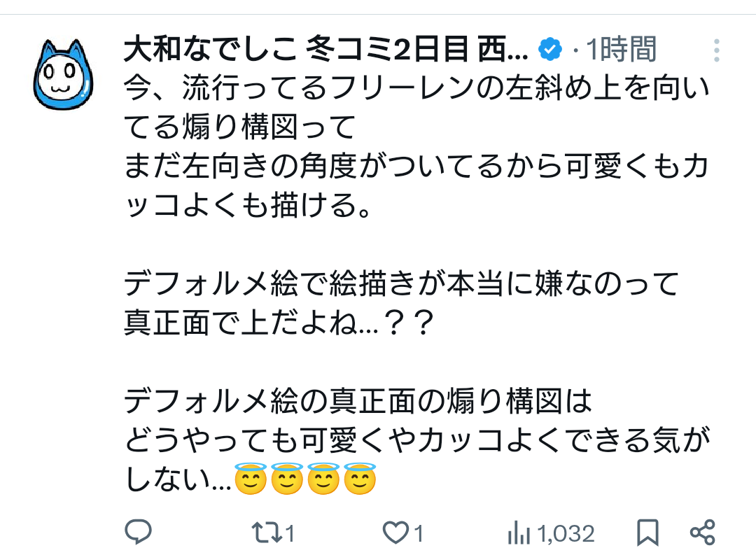Open the reply speech bubble icon
756x548 pixels.
tap(139, 532)
